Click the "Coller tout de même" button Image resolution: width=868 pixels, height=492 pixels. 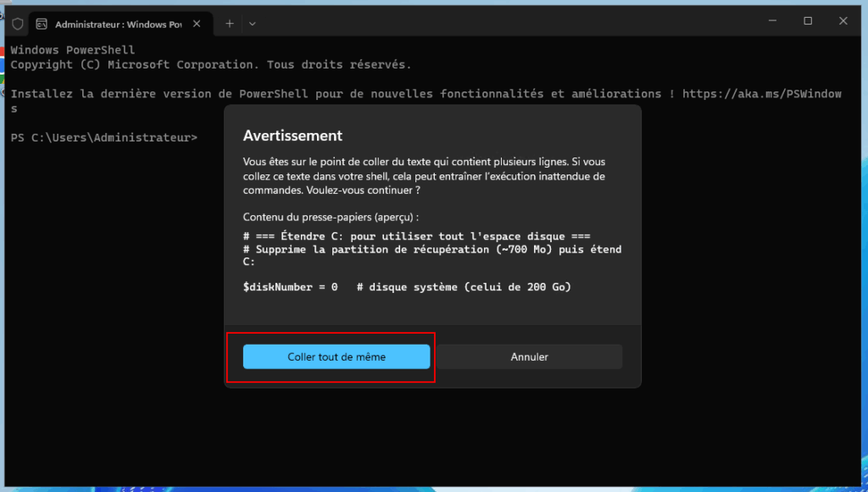336,357
